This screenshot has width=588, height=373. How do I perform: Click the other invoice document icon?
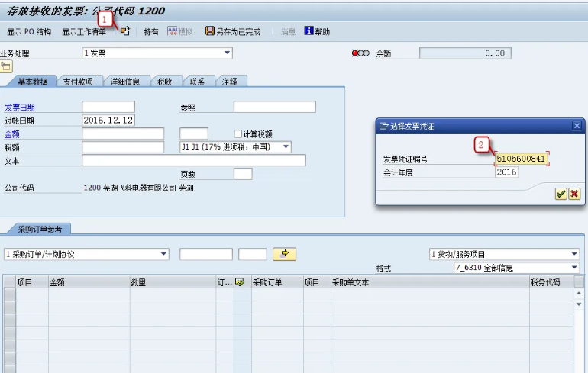[125, 31]
